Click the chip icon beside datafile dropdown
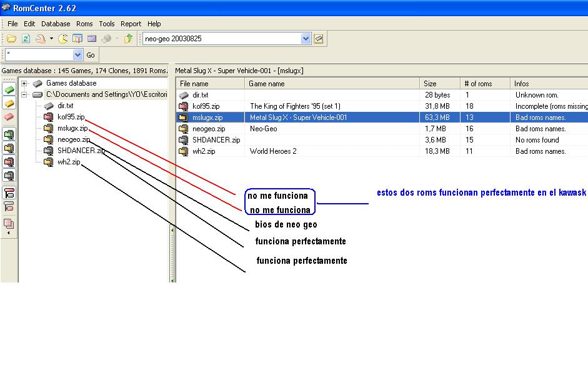Image resolution: width=588 pixels, height=375 pixels. 319,39
